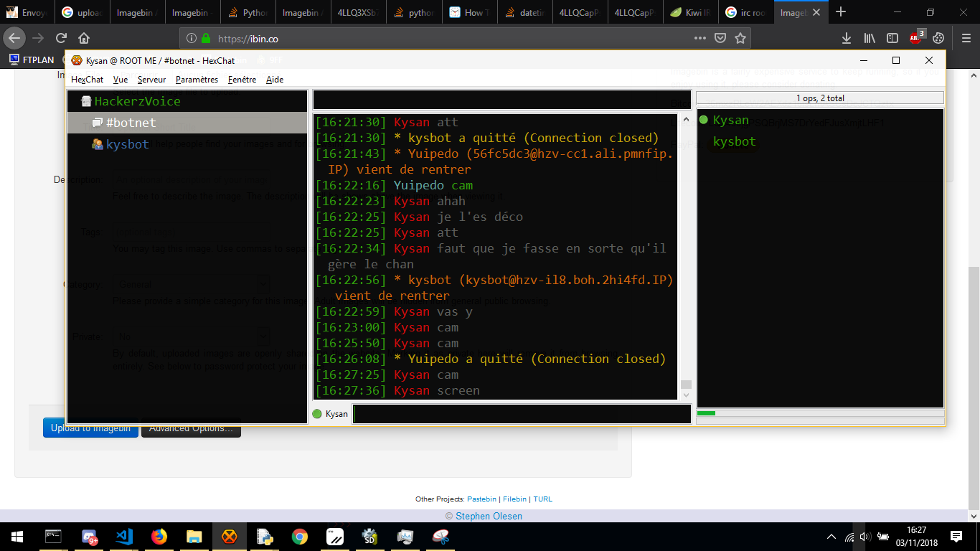Open the Fenêtre menu in HexChat
The image size is (980, 551).
(242, 80)
